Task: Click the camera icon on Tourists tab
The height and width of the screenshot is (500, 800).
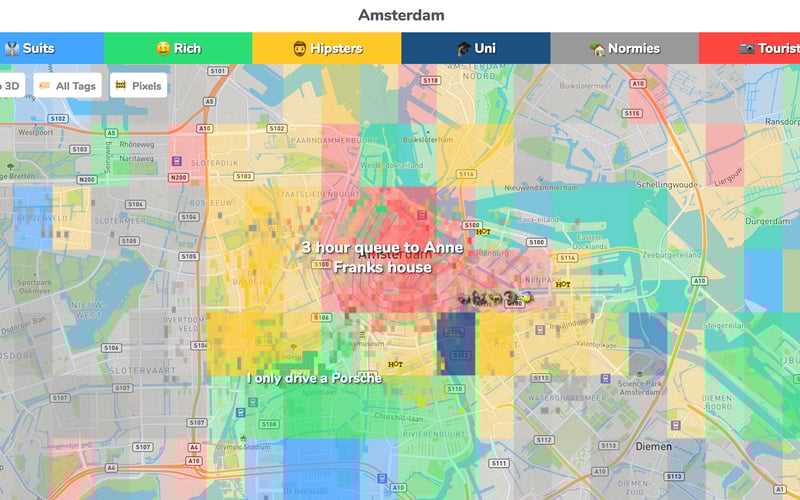Action: tap(746, 48)
